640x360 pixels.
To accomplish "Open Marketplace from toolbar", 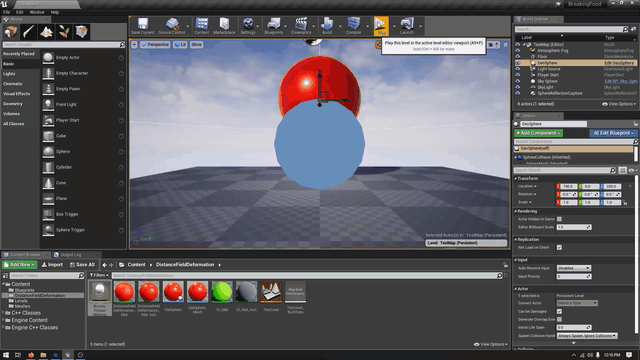I will coord(224,26).
